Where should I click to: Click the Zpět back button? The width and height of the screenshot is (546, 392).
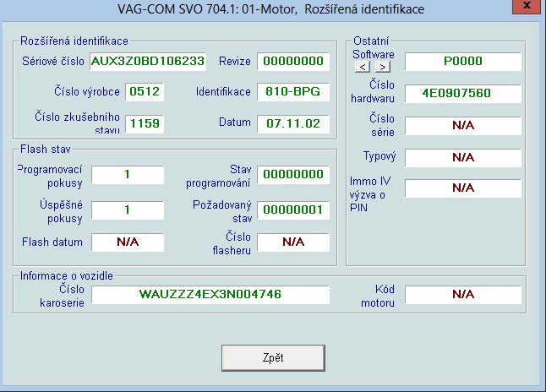click(x=273, y=358)
